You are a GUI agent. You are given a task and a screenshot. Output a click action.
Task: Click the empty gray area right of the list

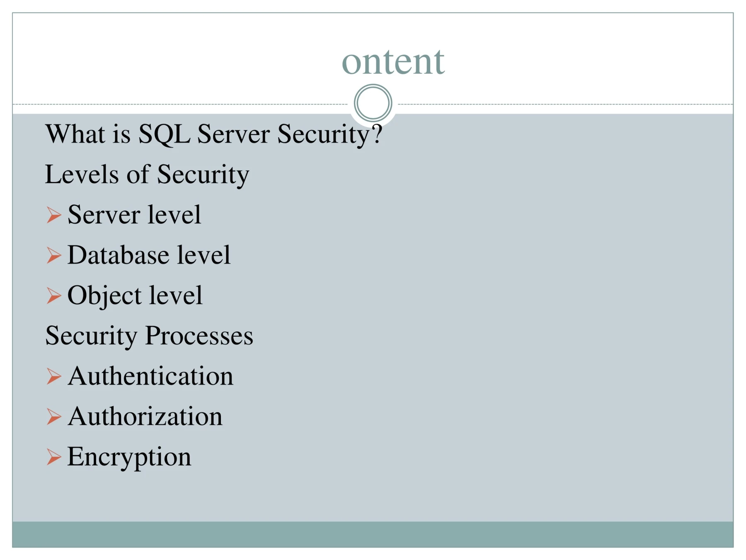click(518, 311)
